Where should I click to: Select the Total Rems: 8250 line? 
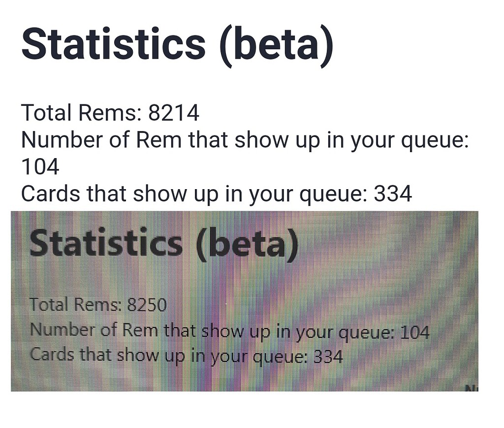[98, 304]
